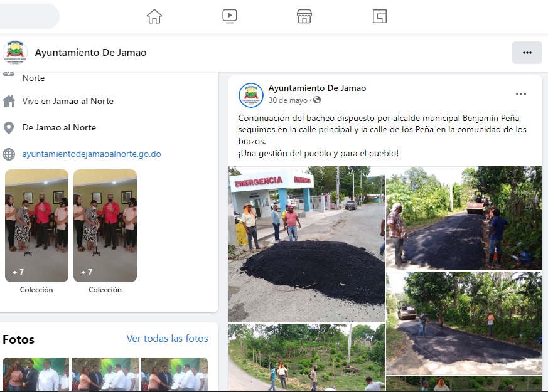Image resolution: width=548 pixels, height=392 pixels.
Task: Open the third photo under Fotos
Action: pos(175,374)
